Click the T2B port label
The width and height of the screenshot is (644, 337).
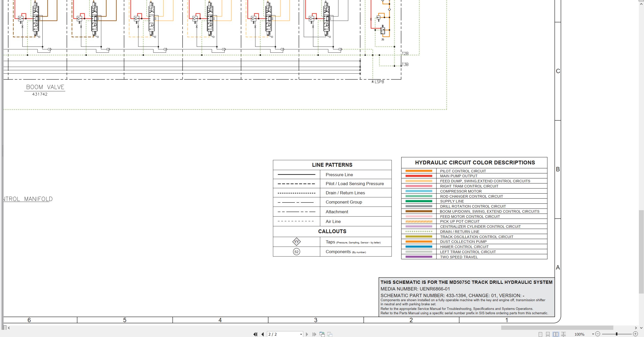[x=405, y=53]
